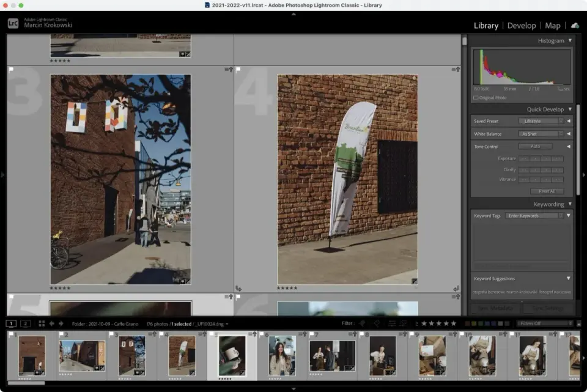Go forward with the right arrow icon
The height and width of the screenshot is (392, 587).
click(x=61, y=324)
